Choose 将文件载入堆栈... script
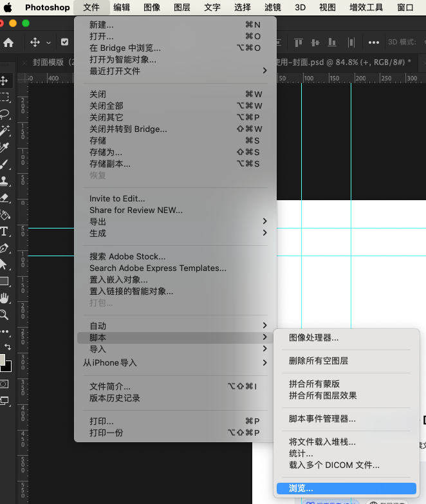Viewport: 426px width, 504px height. (x=346, y=442)
